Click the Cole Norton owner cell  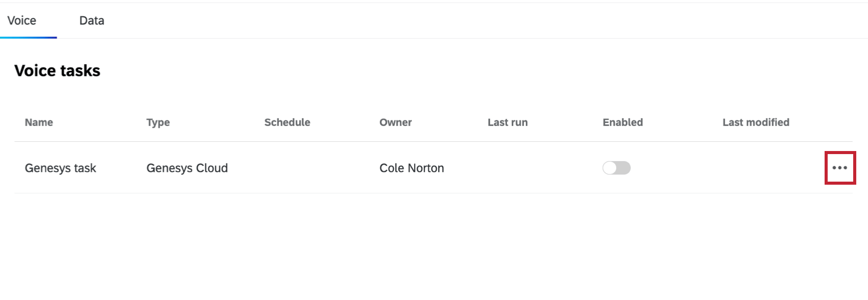tap(412, 168)
